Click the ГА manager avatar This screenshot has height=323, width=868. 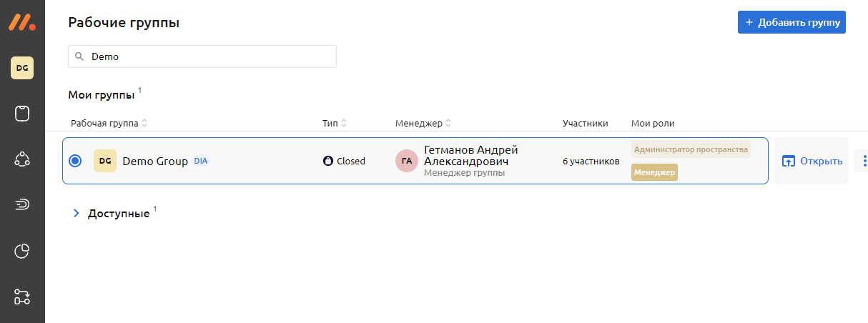click(407, 161)
